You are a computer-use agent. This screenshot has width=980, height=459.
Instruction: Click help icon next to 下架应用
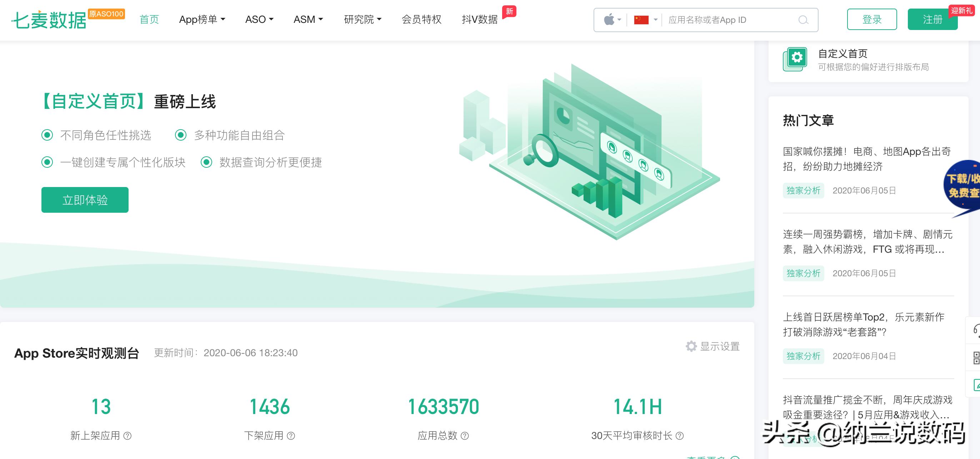[291, 436]
